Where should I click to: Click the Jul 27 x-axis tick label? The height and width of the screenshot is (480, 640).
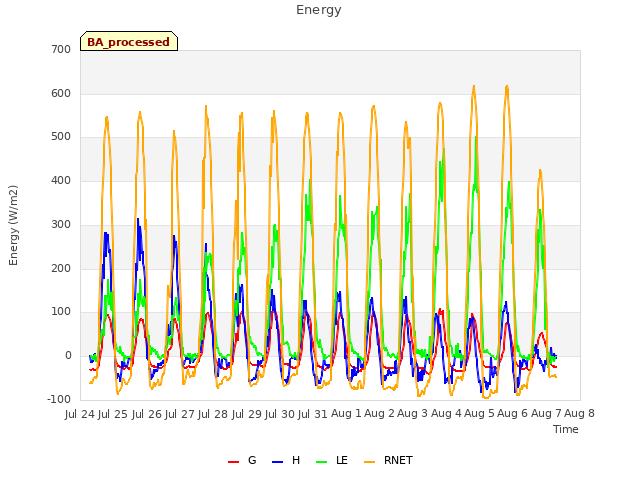(x=180, y=414)
